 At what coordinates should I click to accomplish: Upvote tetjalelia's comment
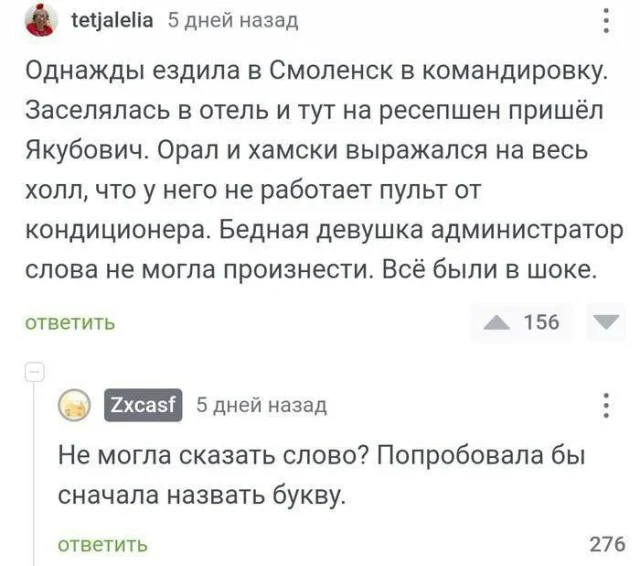[495, 322]
